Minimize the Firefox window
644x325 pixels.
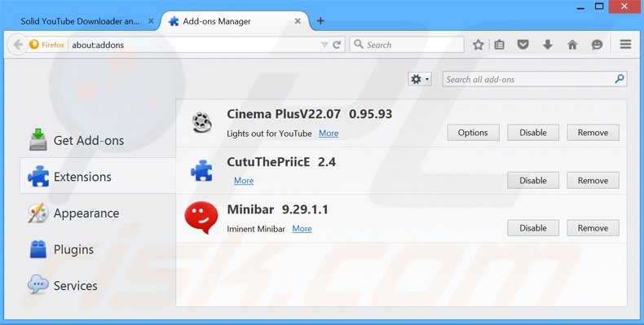580,7
